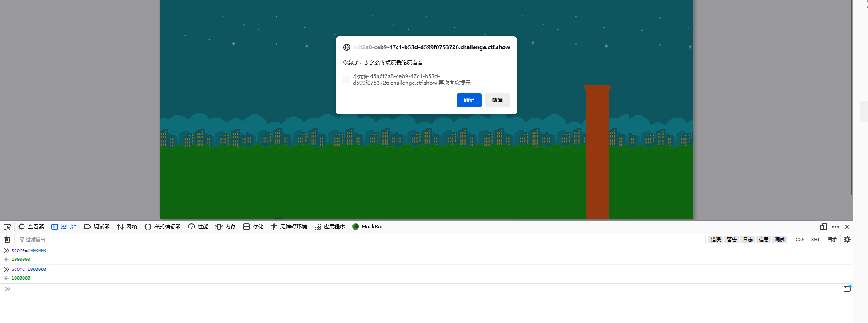868x323 pixels.
Task: Click the globe icon in the dialog
Action: [x=346, y=47]
